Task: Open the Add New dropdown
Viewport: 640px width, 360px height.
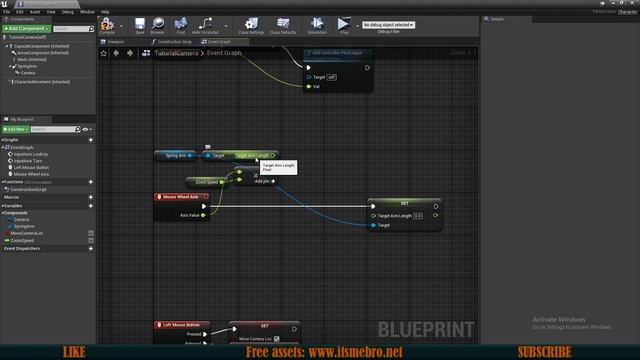Action: tap(16, 129)
